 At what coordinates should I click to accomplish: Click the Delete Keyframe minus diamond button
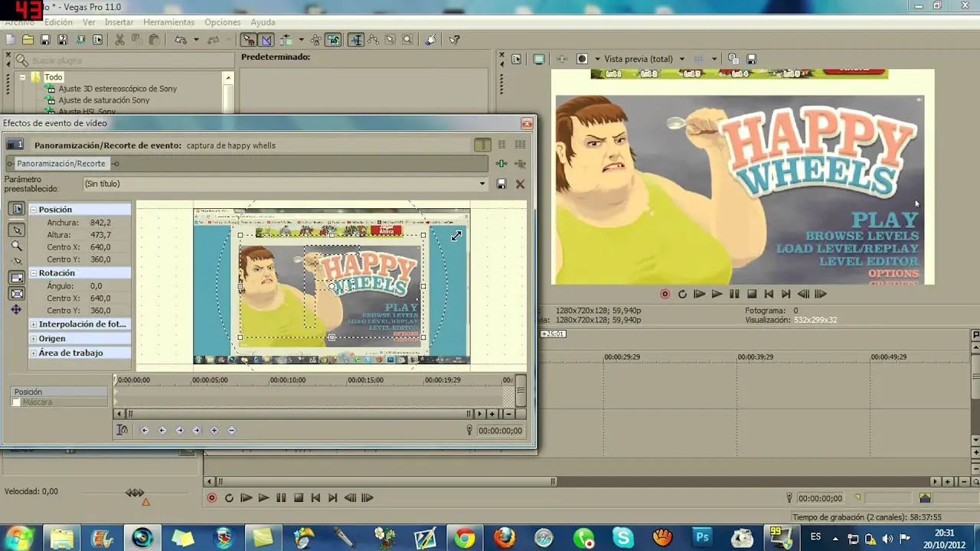[232, 430]
